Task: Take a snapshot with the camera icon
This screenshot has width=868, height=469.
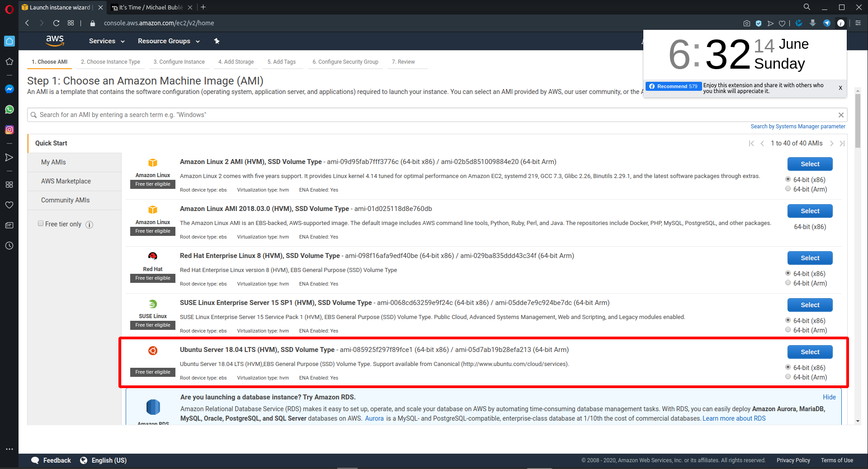Action: pos(746,23)
